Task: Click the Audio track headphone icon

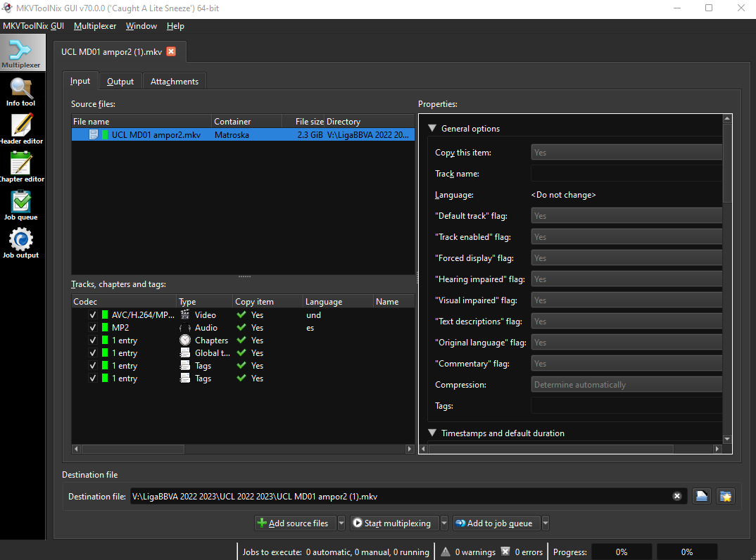Action: click(185, 328)
